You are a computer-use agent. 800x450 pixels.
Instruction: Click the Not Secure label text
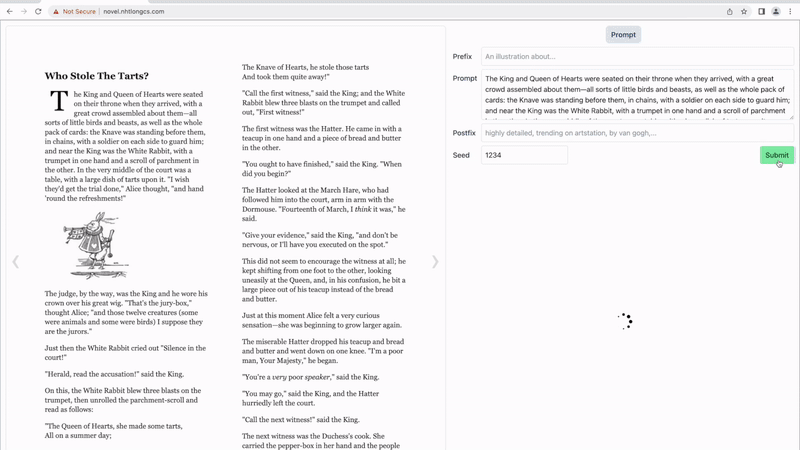[79, 11]
